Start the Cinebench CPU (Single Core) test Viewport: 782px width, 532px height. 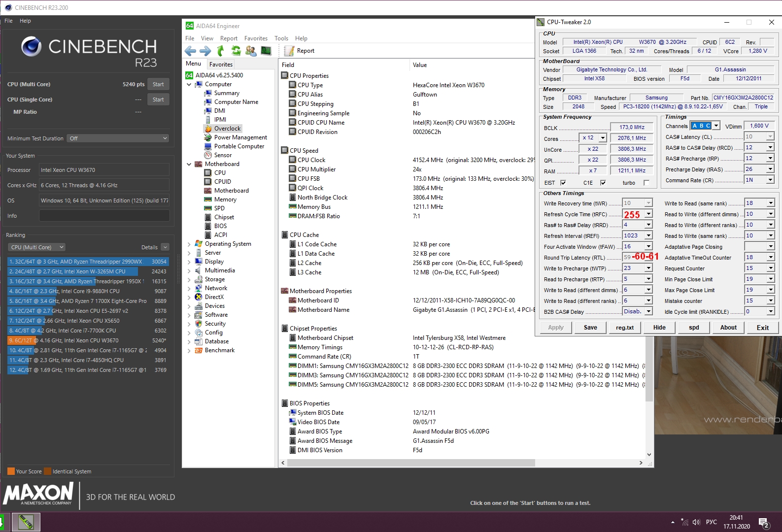point(158,100)
